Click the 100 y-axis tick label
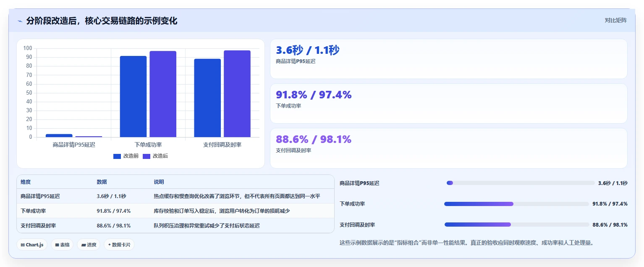 [x=28, y=48]
